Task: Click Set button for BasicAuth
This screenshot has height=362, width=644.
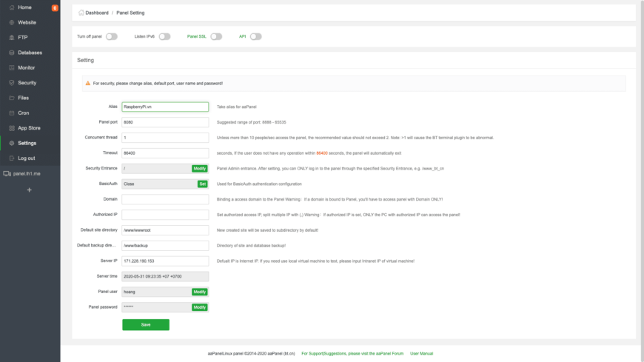Action: point(202,184)
